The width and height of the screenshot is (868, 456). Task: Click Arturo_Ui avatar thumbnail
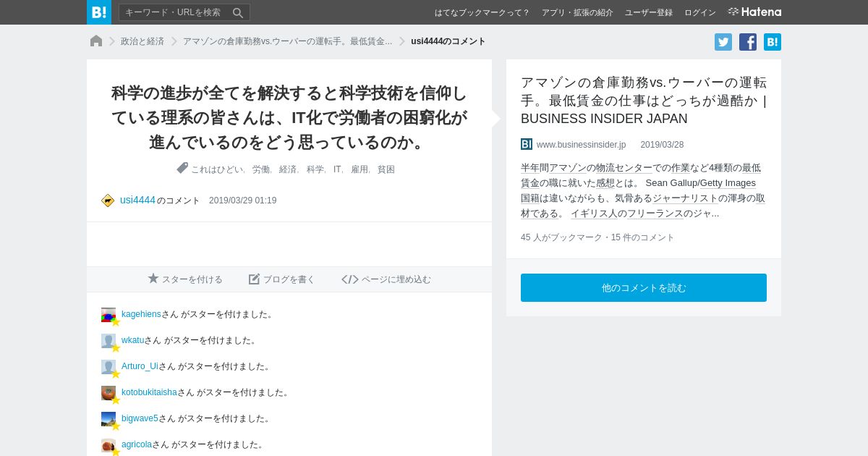[109, 367]
